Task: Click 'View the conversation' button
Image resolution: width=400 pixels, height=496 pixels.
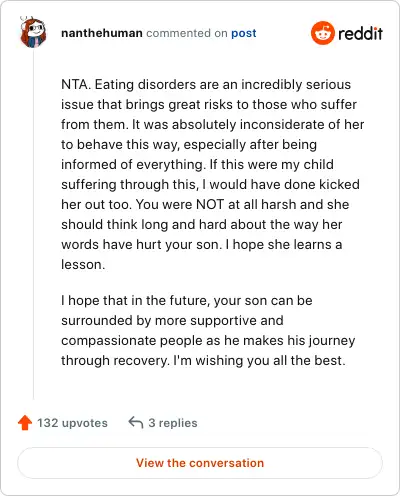Action: point(200,463)
